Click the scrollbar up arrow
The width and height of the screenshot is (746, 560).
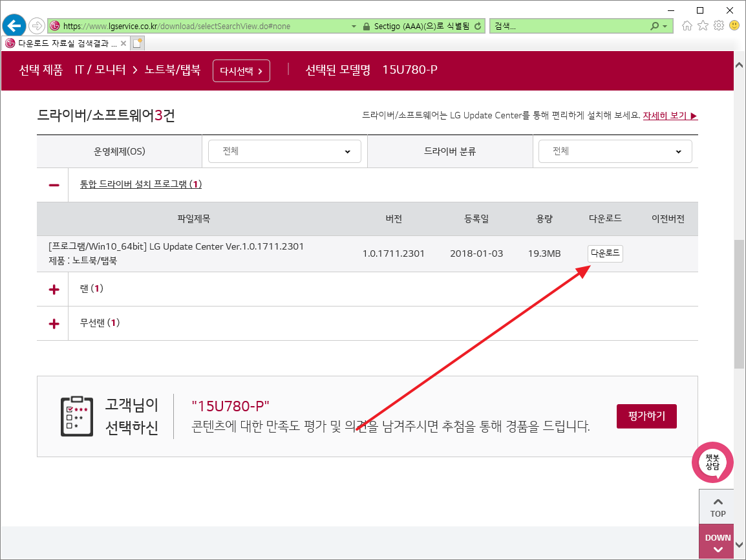point(739,65)
